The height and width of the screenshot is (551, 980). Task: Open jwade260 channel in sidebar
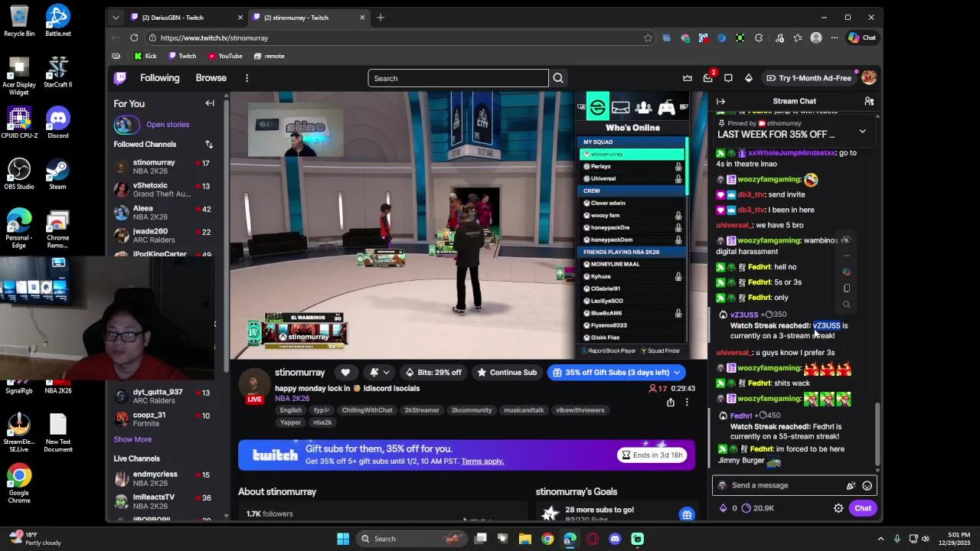pyautogui.click(x=164, y=236)
